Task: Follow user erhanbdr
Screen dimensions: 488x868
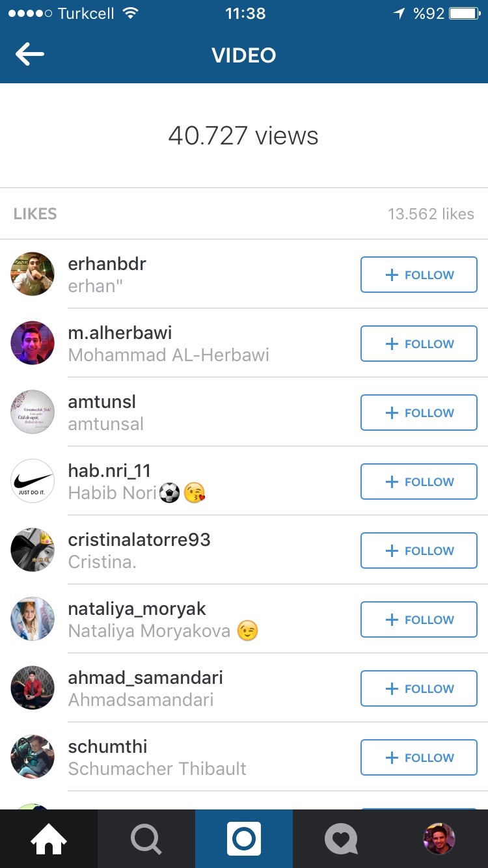Action: [419, 275]
